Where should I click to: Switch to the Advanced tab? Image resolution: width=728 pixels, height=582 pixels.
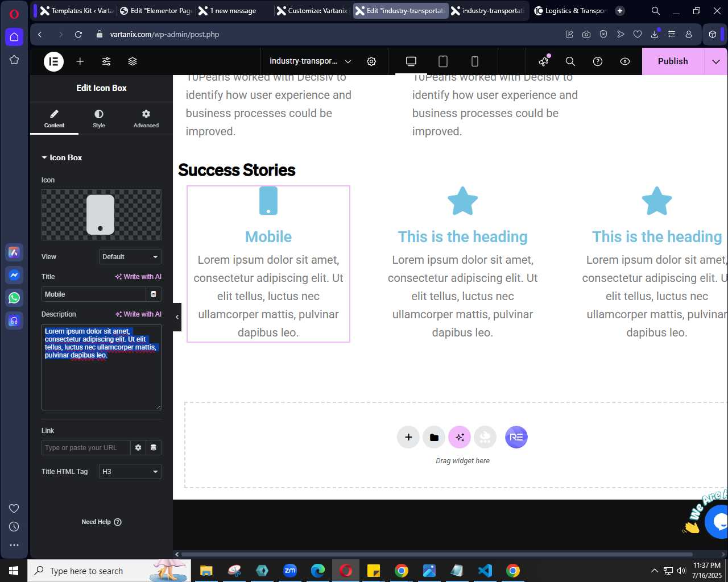point(146,119)
